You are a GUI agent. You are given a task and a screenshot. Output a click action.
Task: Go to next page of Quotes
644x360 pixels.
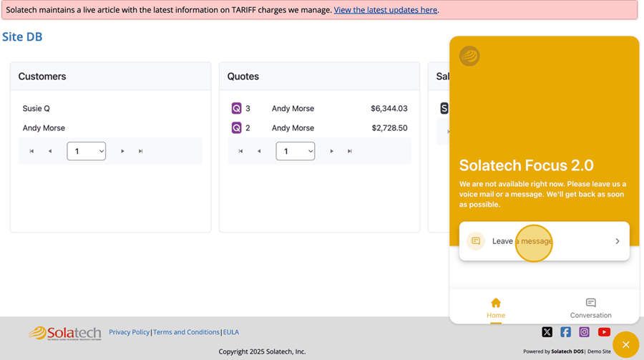point(331,151)
